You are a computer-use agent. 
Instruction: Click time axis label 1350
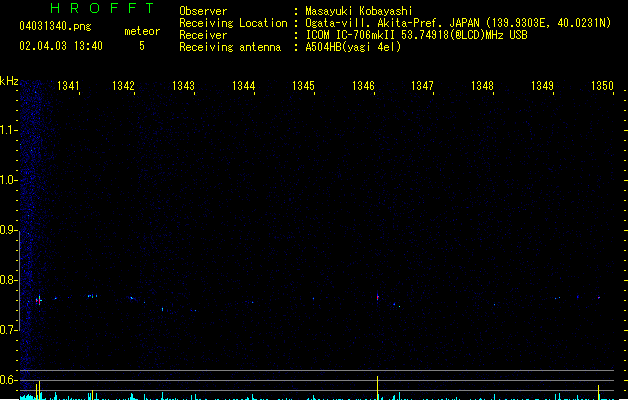603,86
